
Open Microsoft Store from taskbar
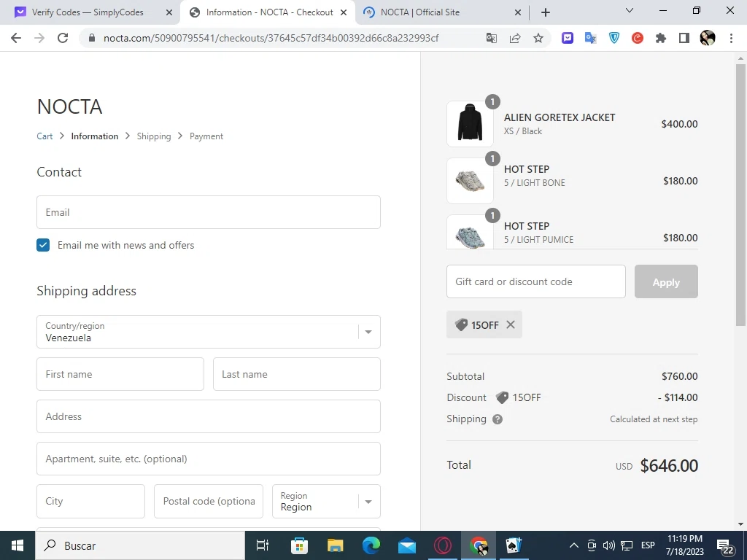(x=299, y=545)
